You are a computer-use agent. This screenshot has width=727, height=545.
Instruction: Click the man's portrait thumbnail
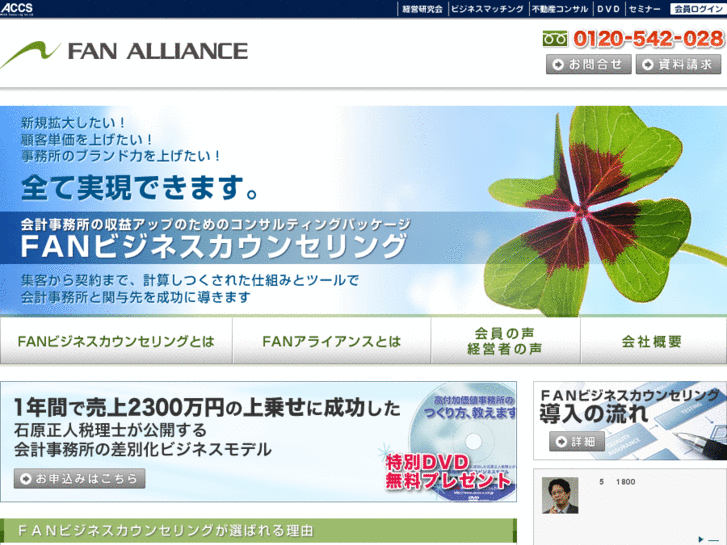[560, 495]
